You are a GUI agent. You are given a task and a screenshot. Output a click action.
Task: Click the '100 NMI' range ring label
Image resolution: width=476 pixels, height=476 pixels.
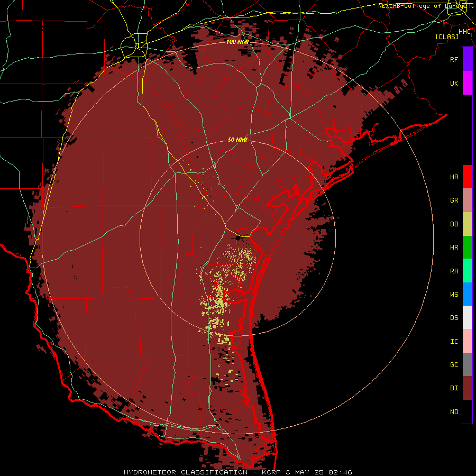pyautogui.click(x=237, y=42)
